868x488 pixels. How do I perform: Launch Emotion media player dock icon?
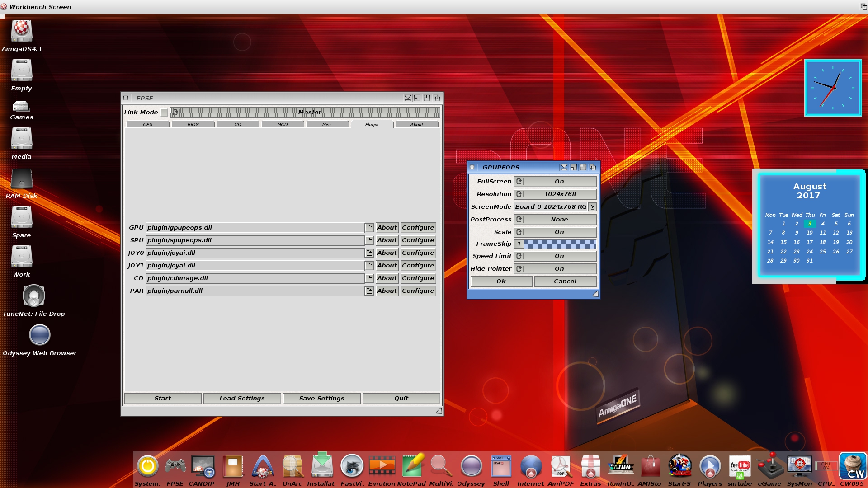click(x=382, y=466)
